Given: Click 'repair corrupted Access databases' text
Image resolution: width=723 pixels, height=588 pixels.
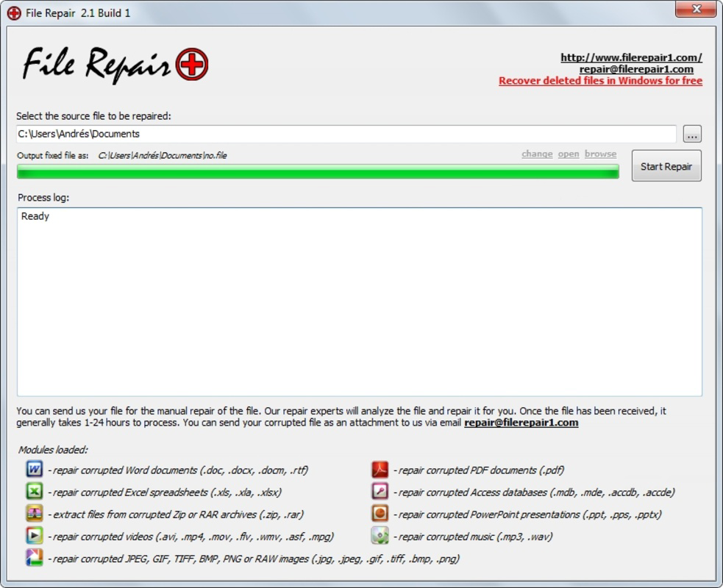Looking at the screenshot, I should 534,492.
